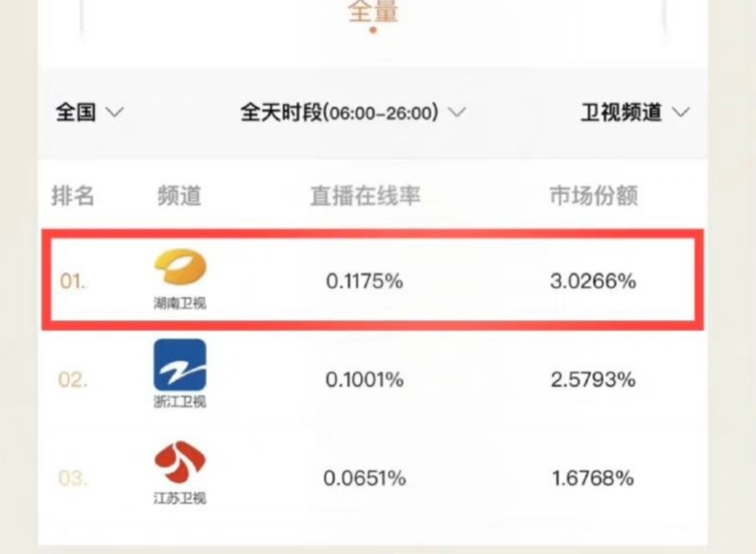Open the 全国 region dropdown

tap(89, 113)
